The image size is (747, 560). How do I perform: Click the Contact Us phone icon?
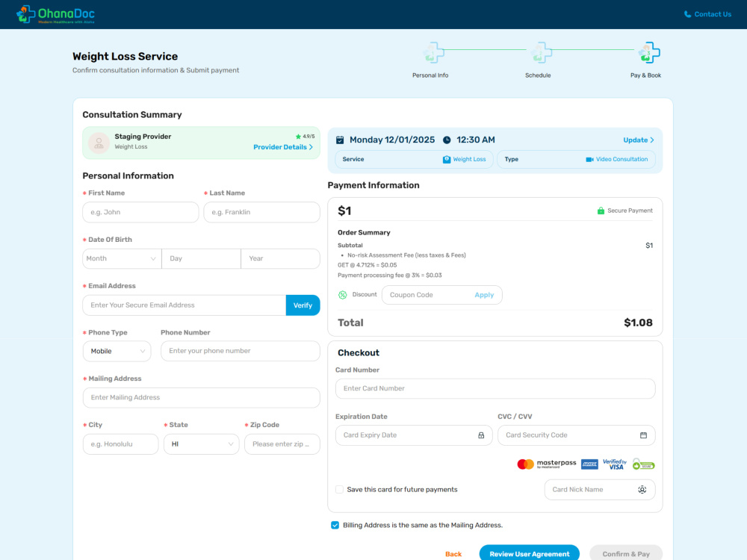[687, 14]
